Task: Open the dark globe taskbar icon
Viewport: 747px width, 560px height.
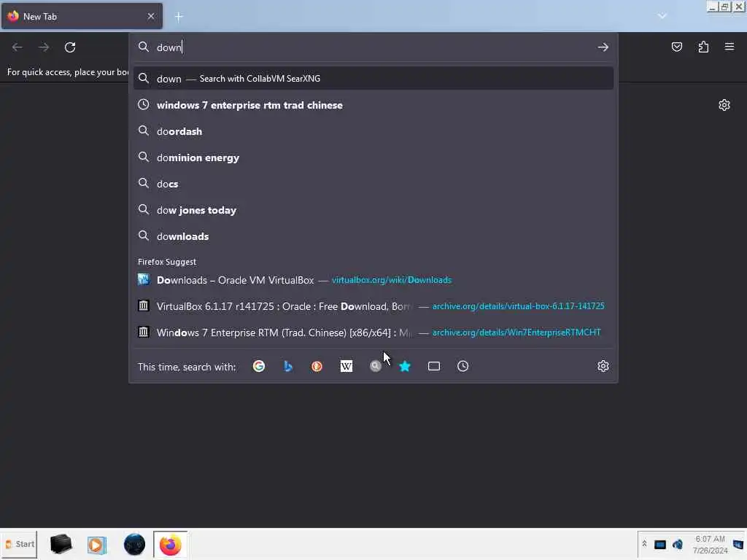Action: click(x=134, y=544)
